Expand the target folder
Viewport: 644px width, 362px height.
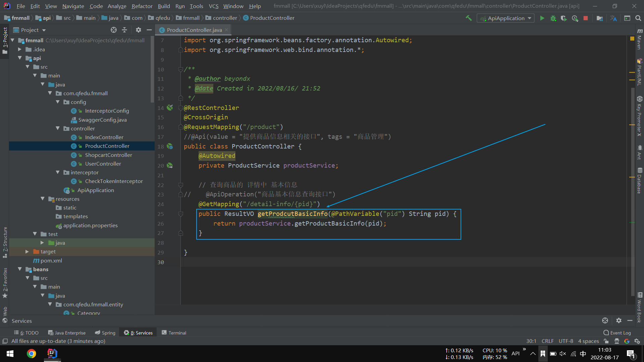[27, 251]
